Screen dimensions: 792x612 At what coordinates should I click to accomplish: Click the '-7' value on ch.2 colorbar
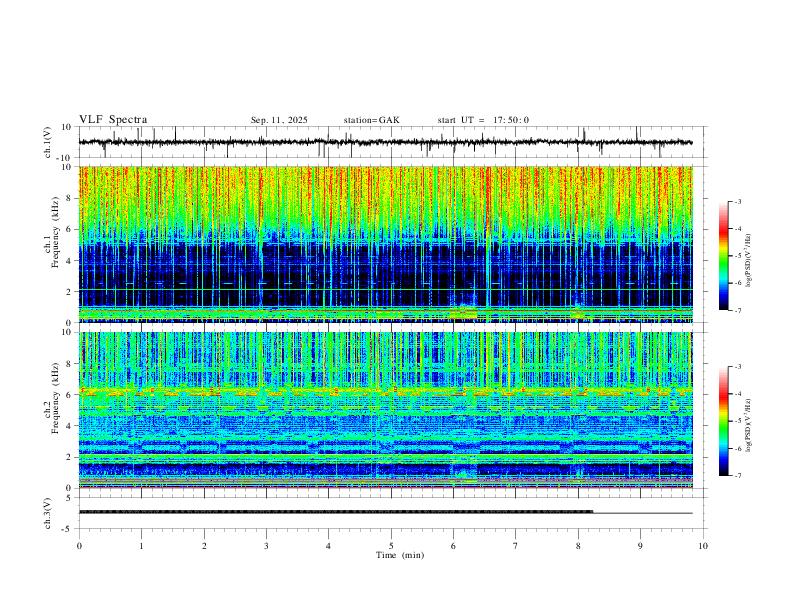[737, 476]
